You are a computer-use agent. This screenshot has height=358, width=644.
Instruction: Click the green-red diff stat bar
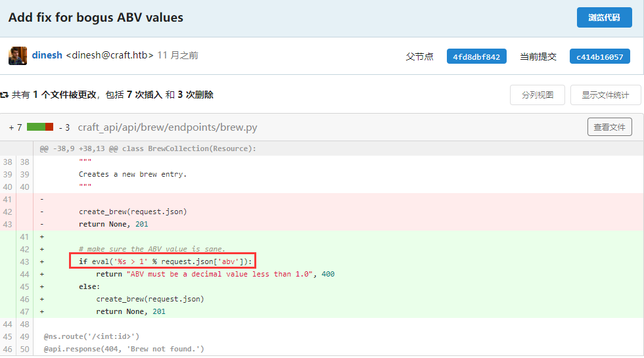(40, 127)
